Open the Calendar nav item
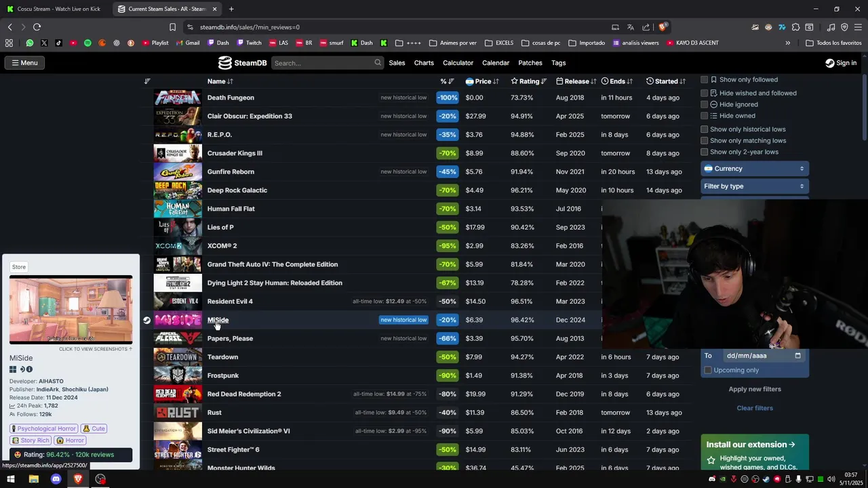The image size is (868, 488). [x=496, y=63]
